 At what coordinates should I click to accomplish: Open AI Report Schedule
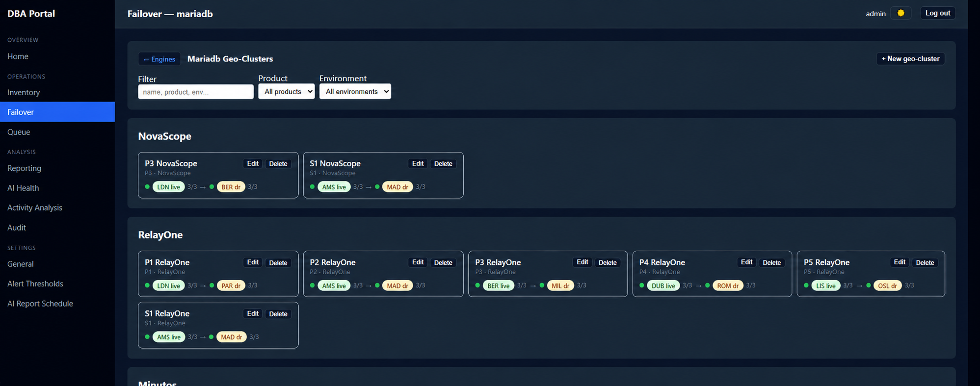point(57,304)
